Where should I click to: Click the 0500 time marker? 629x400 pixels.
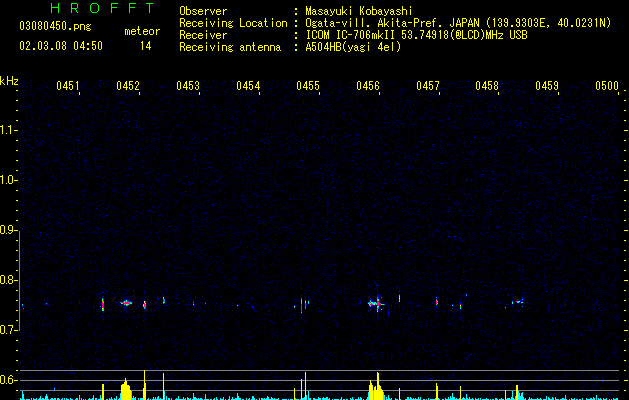[x=607, y=86]
